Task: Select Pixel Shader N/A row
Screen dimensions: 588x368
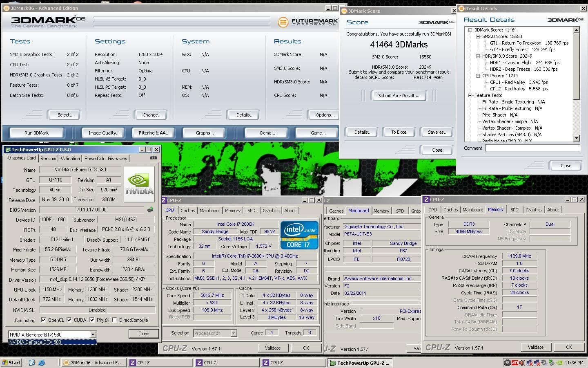Action: [500, 115]
